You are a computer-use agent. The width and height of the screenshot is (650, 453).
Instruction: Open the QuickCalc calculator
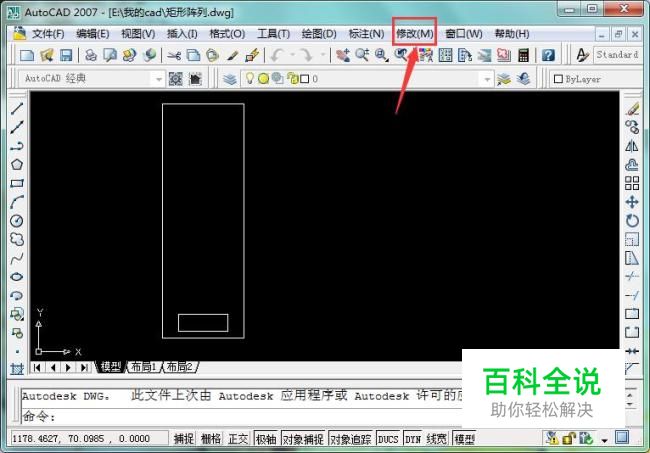524,55
